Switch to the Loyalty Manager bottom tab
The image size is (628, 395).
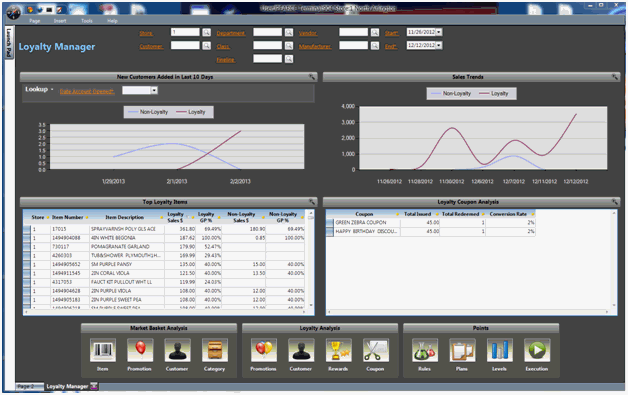67,386
